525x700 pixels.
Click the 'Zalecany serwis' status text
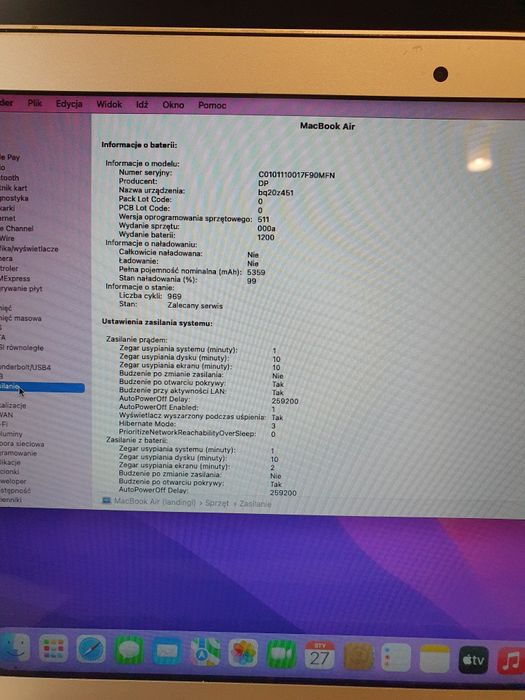(195, 306)
